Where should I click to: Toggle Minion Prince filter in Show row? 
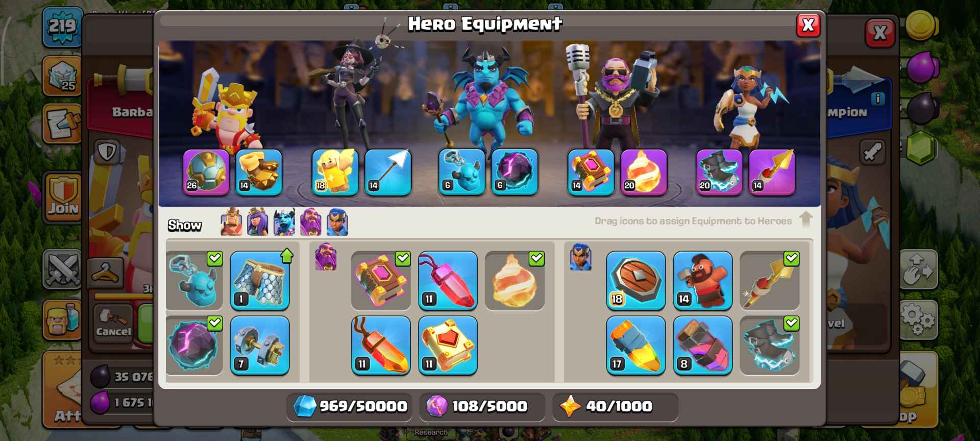284,222
